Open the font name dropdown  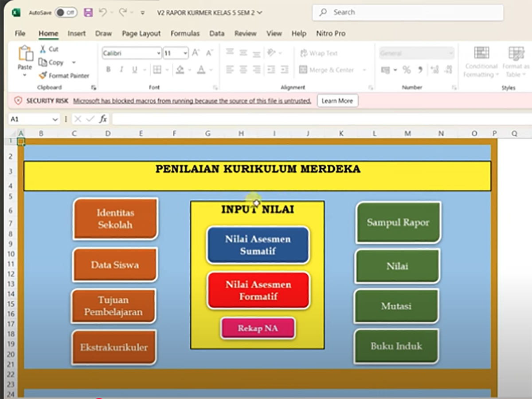coord(158,53)
